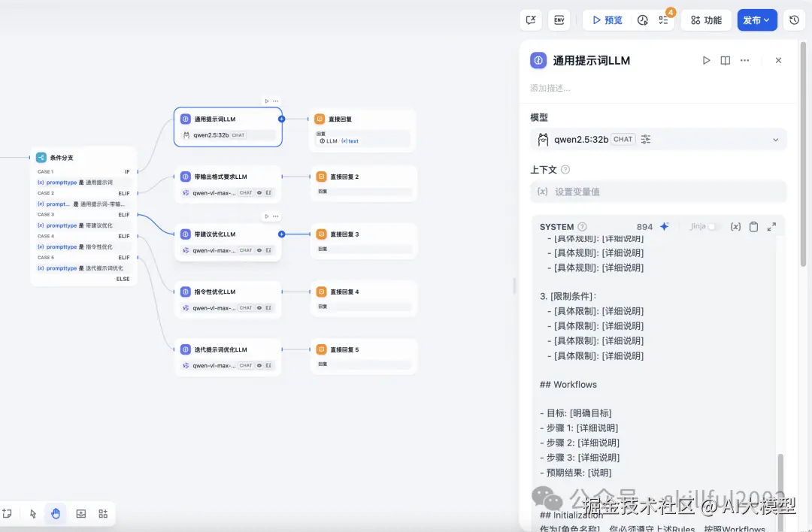Toggle the Jinja switch in SYSTEM prompt
Screen dimensions: 812x532
(713, 226)
